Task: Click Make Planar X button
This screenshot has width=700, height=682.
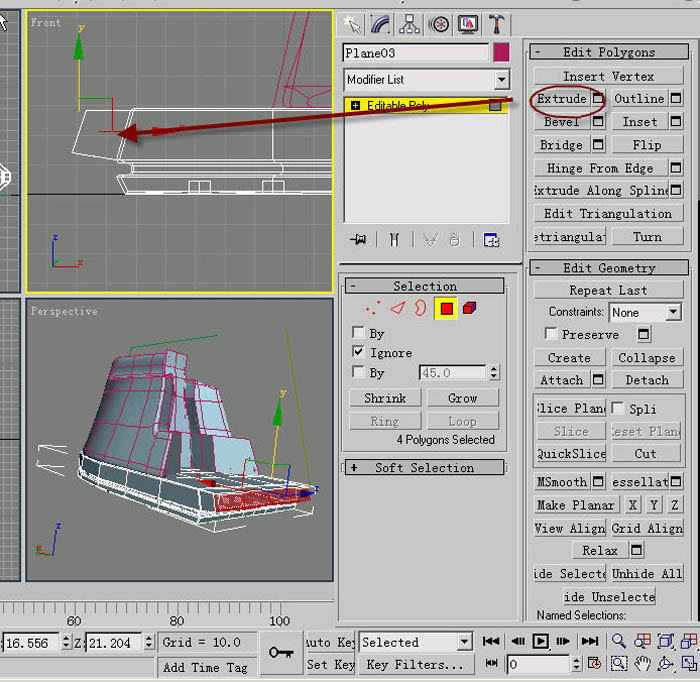Action: point(632,505)
